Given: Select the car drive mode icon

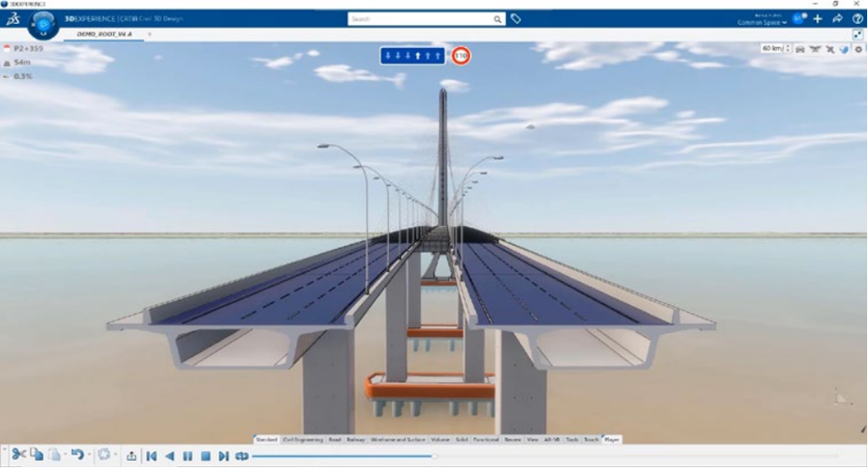Looking at the screenshot, I should click(800, 49).
